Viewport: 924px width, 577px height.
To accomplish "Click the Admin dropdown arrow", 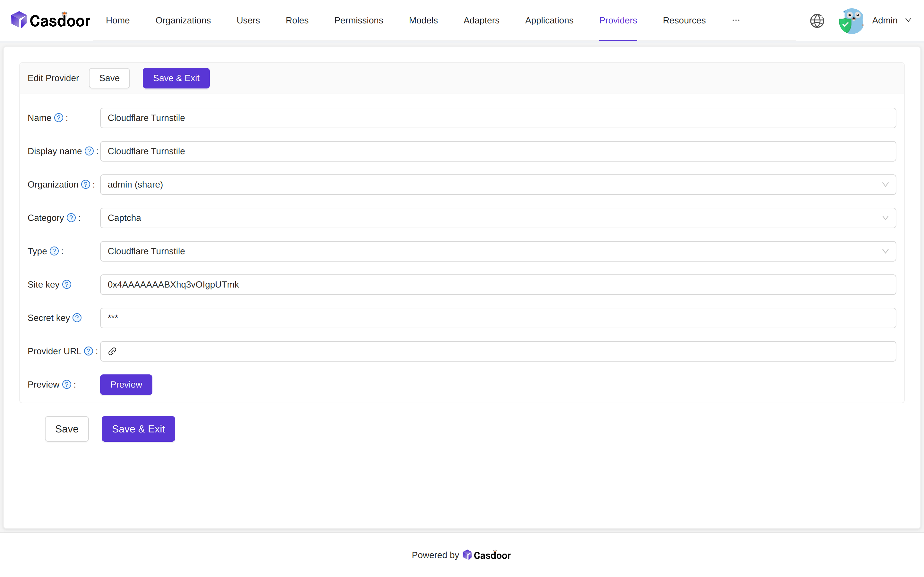I will pyautogui.click(x=909, y=20).
